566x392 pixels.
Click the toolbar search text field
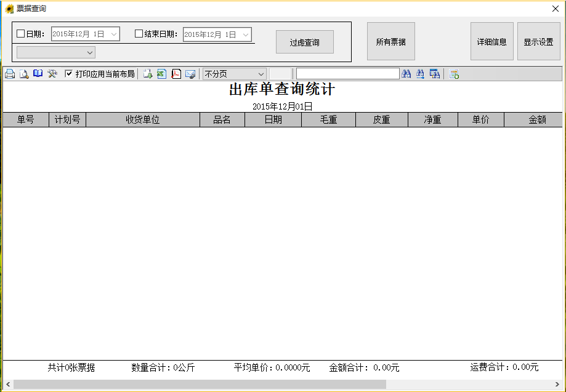[x=347, y=74]
